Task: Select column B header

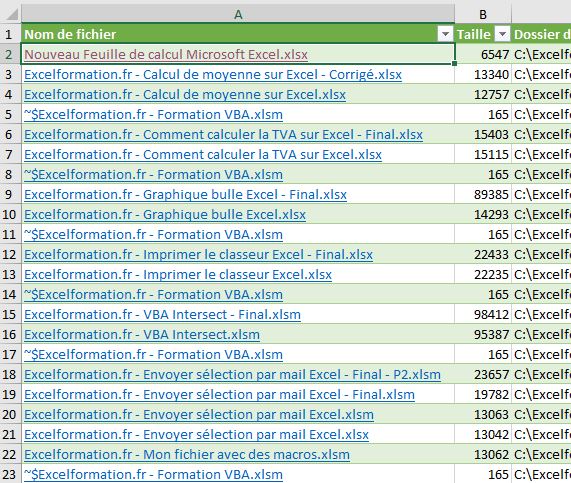Action: click(x=483, y=15)
